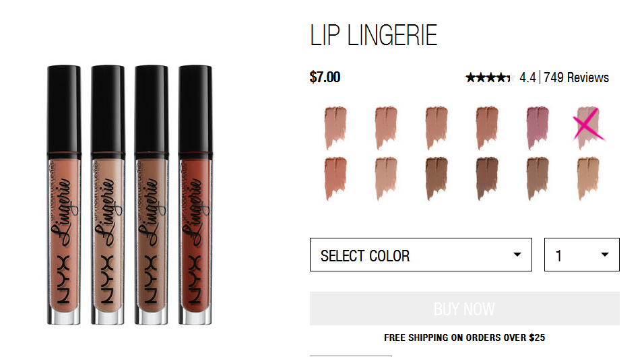644x357 pixels.
Task: Select the first swatch in the top row
Action: click(x=335, y=128)
